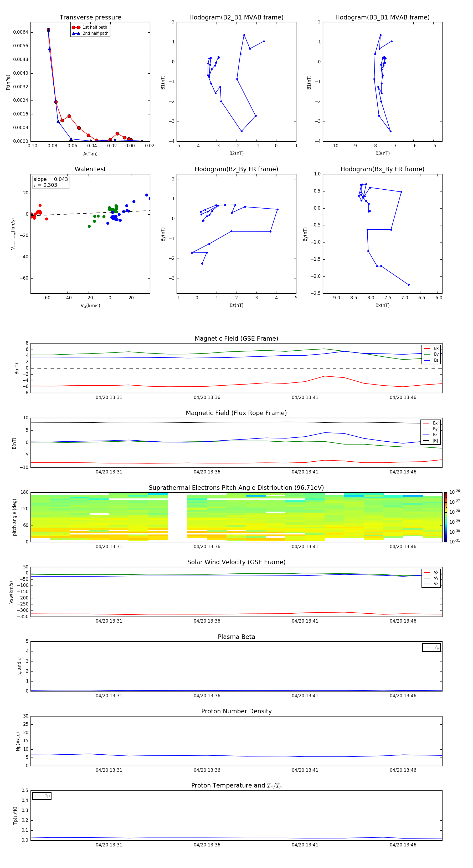Select the Bz' entry in Flux Rope legend

(431, 435)
